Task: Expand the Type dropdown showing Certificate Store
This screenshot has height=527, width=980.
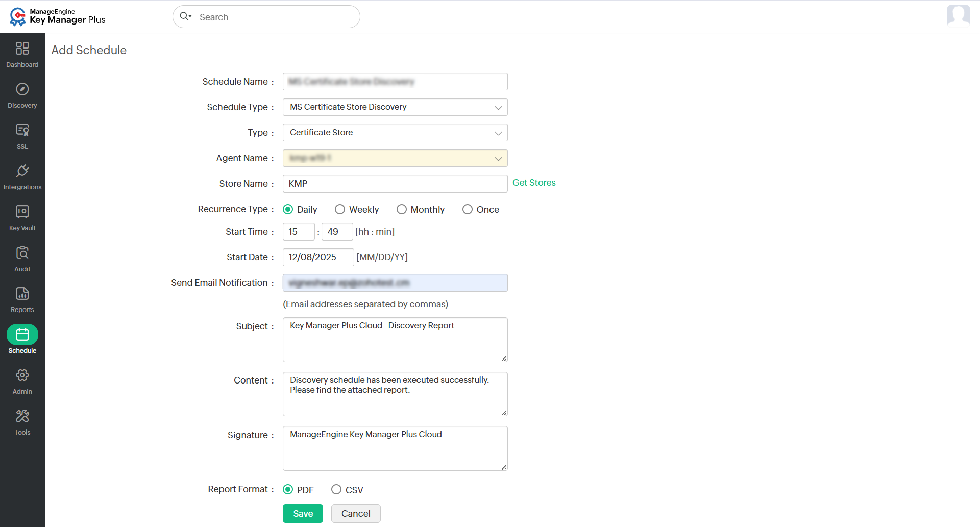Action: pyautogui.click(x=395, y=133)
